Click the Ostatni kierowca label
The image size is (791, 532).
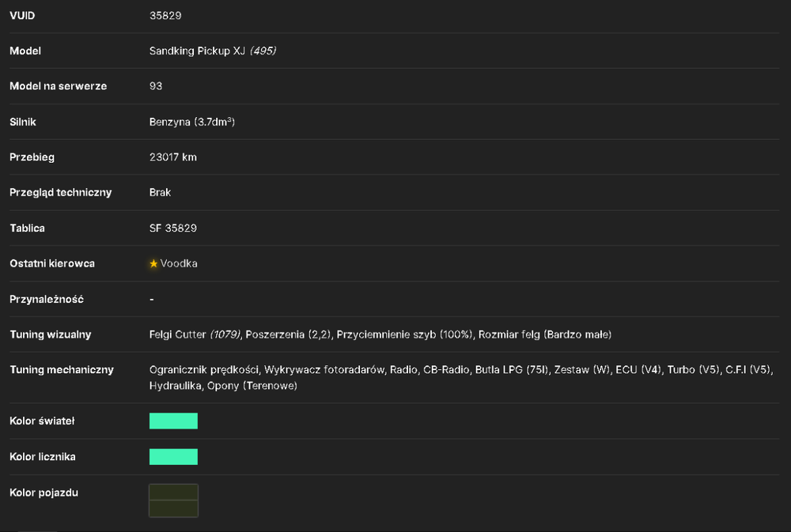click(x=52, y=264)
